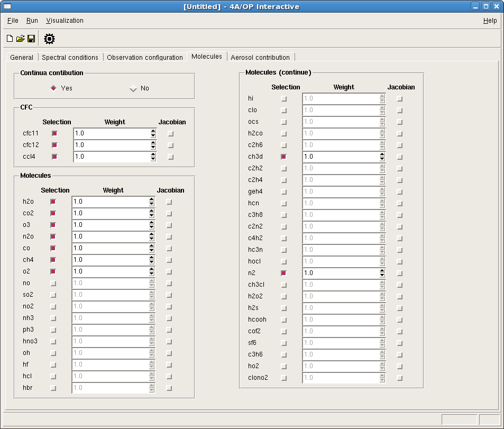Viewport: 504px width, 429px height.
Task: Select the Molecules tab
Action: 207,56
